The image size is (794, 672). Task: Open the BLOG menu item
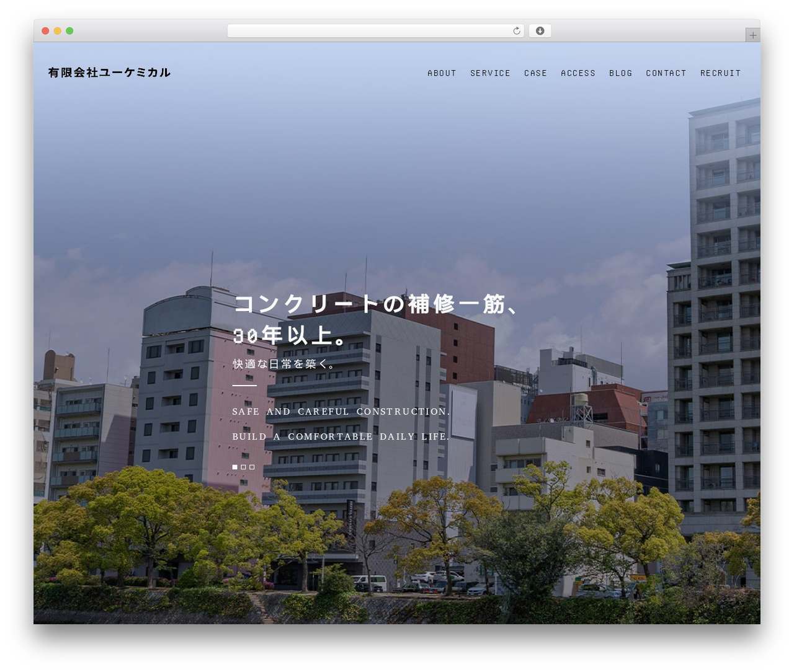tap(620, 73)
